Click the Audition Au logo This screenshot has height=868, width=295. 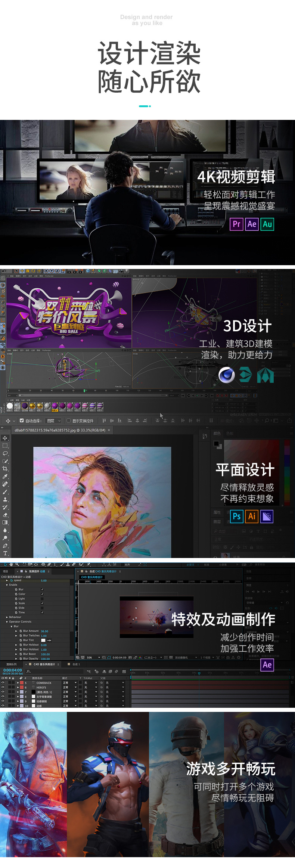point(267,224)
